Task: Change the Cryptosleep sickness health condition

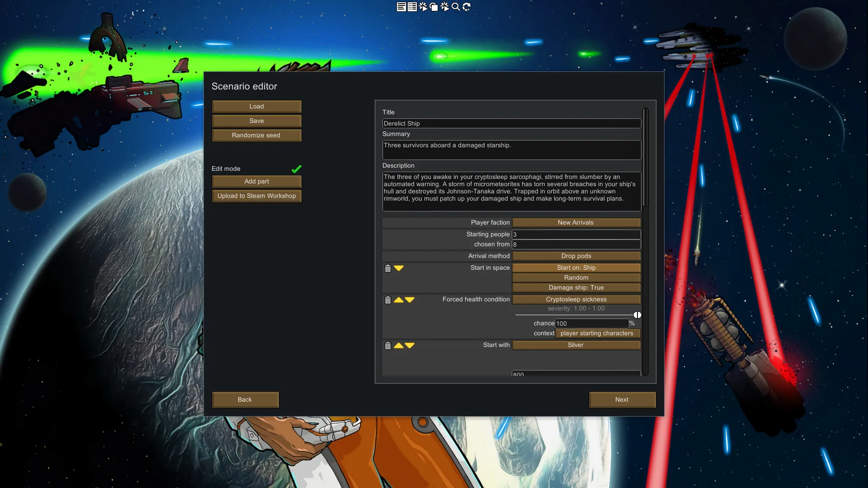Action: (x=576, y=300)
